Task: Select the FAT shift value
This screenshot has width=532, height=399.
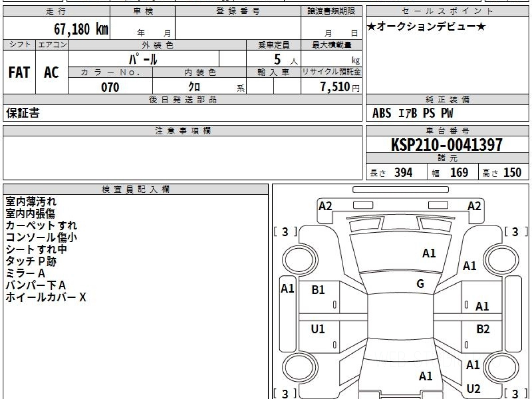Action: [x=19, y=73]
